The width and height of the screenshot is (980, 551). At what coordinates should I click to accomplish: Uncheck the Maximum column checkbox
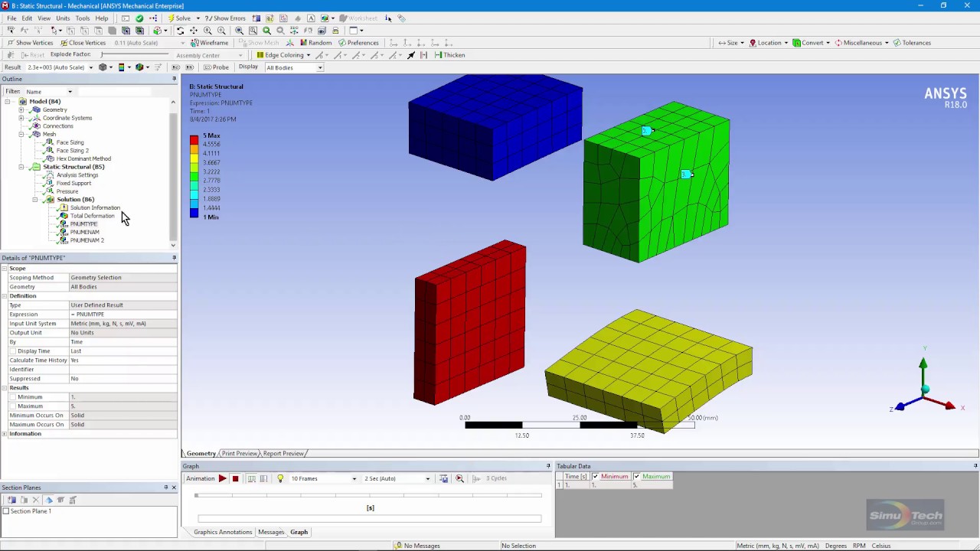636,477
